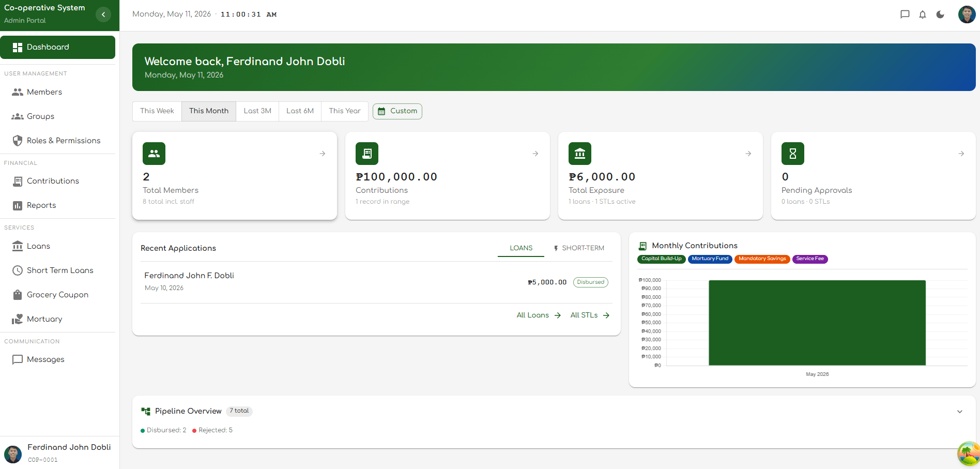
Task: Toggle Service Fee legend chip
Action: click(810, 259)
